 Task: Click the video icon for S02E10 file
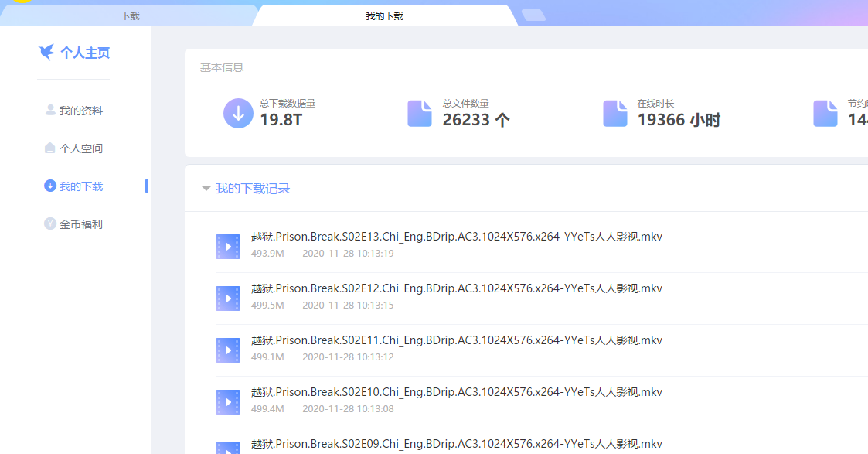point(227,402)
